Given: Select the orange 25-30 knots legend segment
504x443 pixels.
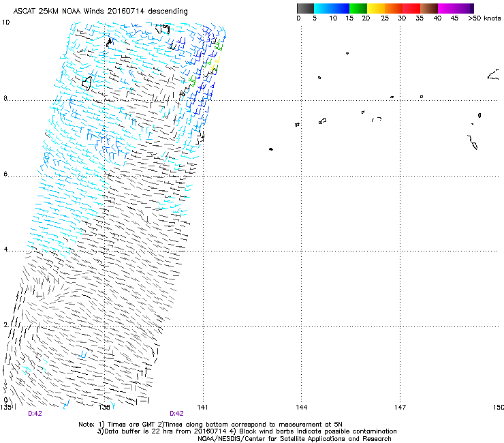Looking at the screenshot, I should (x=394, y=8).
